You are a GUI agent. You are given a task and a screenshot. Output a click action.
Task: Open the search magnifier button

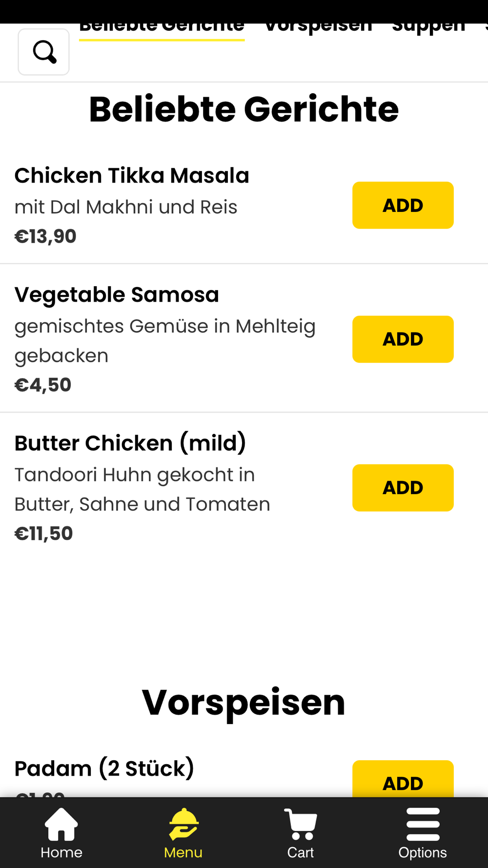pyautogui.click(x=44, y=52)
